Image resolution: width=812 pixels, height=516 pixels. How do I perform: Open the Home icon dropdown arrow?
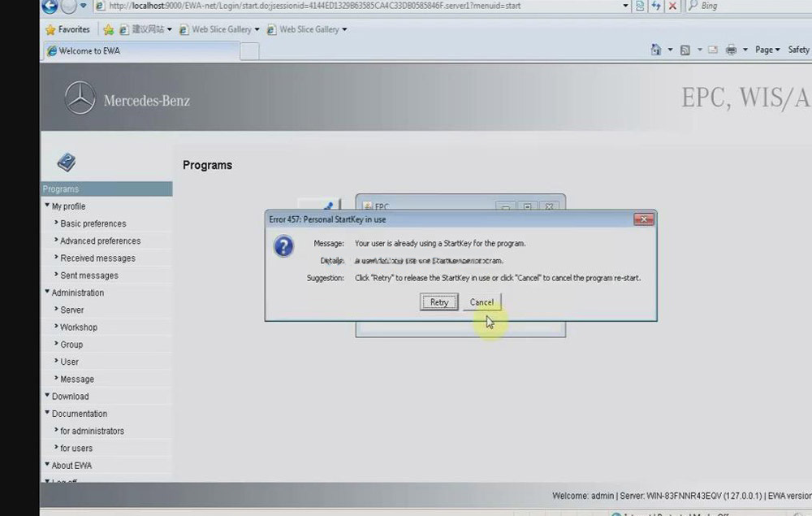pos(670,50)
